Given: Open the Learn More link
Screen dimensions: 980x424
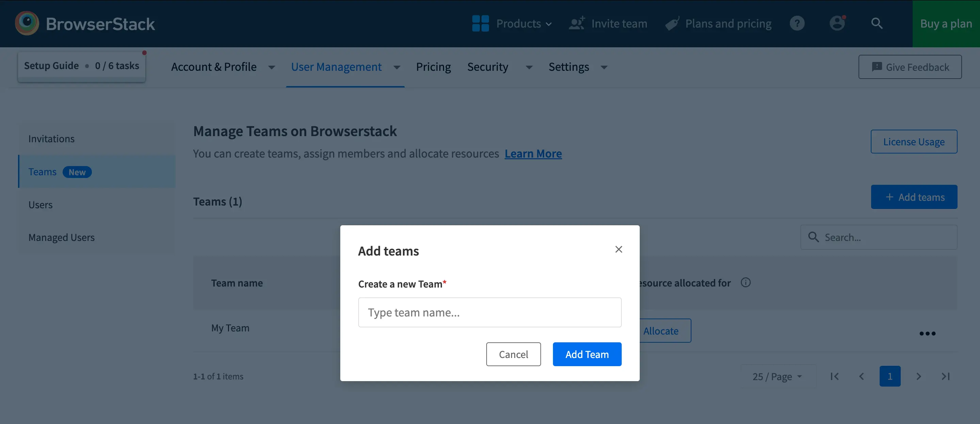Looking at the screenshot, I should [x=533, y=154].
